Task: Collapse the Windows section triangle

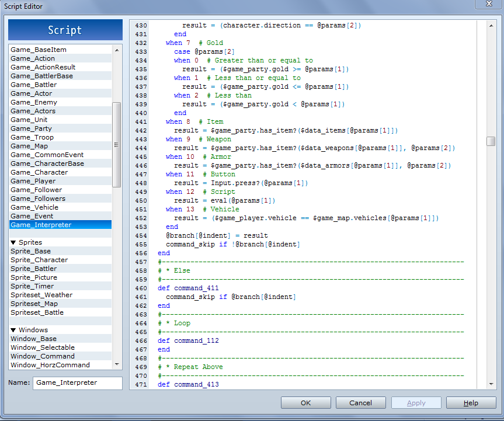Action: point(13,330)
